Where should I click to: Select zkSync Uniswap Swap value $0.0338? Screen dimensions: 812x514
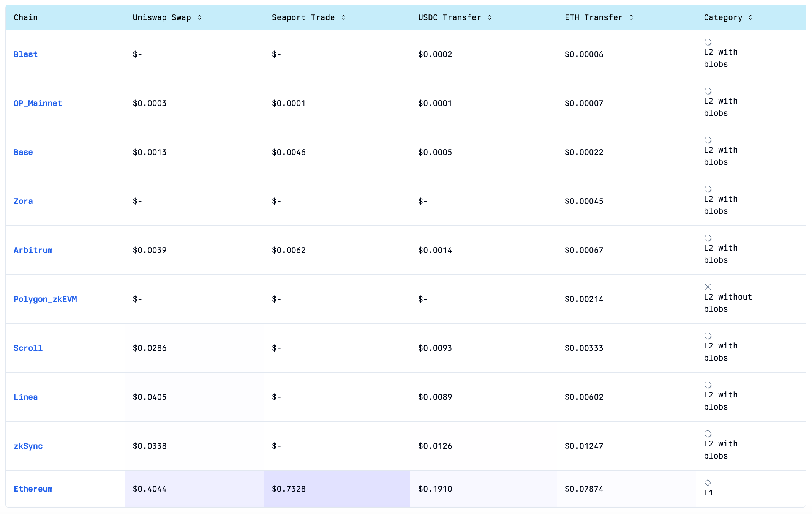pos(150,446)
